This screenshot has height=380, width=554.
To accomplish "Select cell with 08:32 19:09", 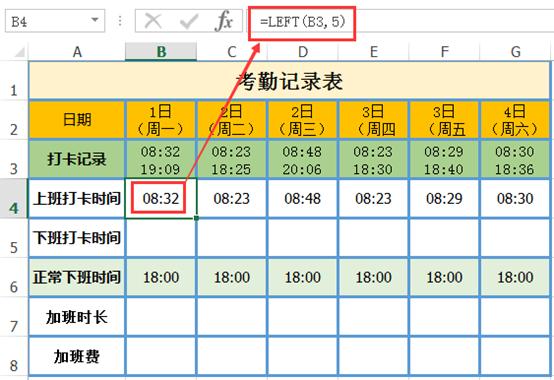I will tap(161, 159).
